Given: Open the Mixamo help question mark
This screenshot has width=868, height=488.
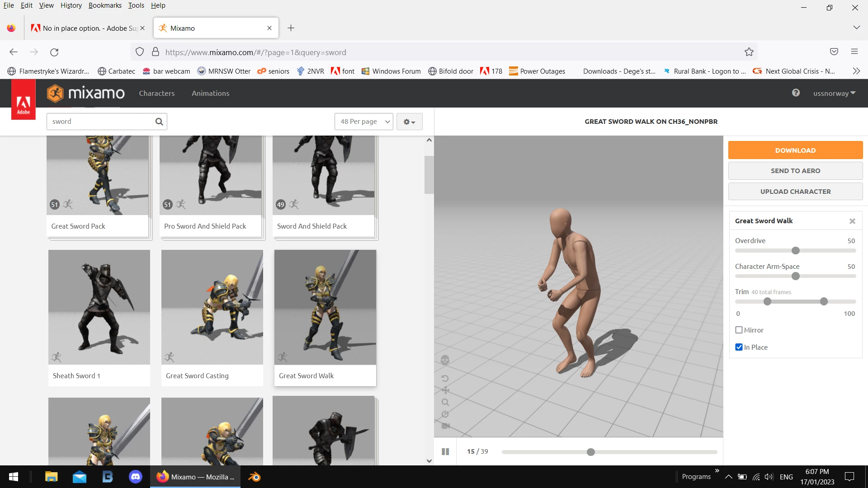Looking at the screenshot, I should pyautogui.click(x=796, y=93).
